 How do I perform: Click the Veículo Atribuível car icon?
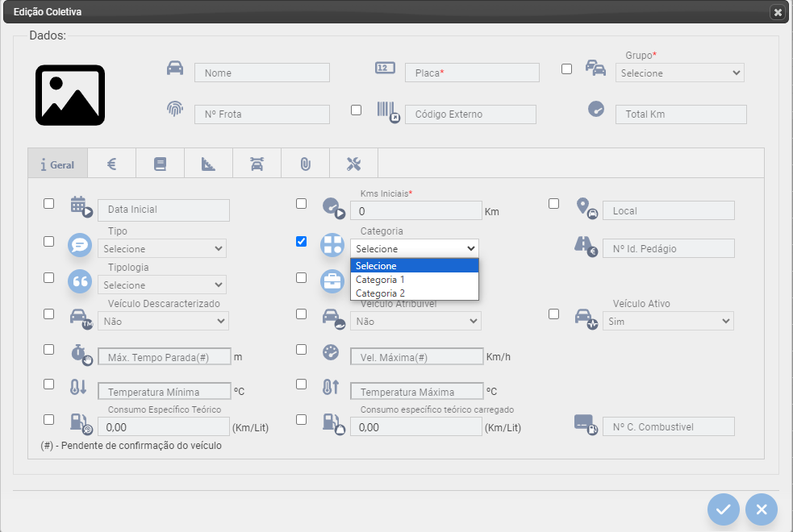[x=334, y=318]
